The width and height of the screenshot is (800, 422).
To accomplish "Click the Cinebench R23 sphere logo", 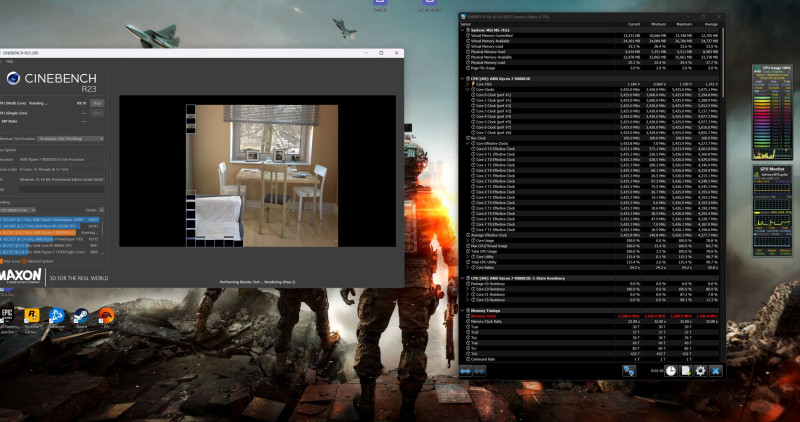I will coord(13,78).
